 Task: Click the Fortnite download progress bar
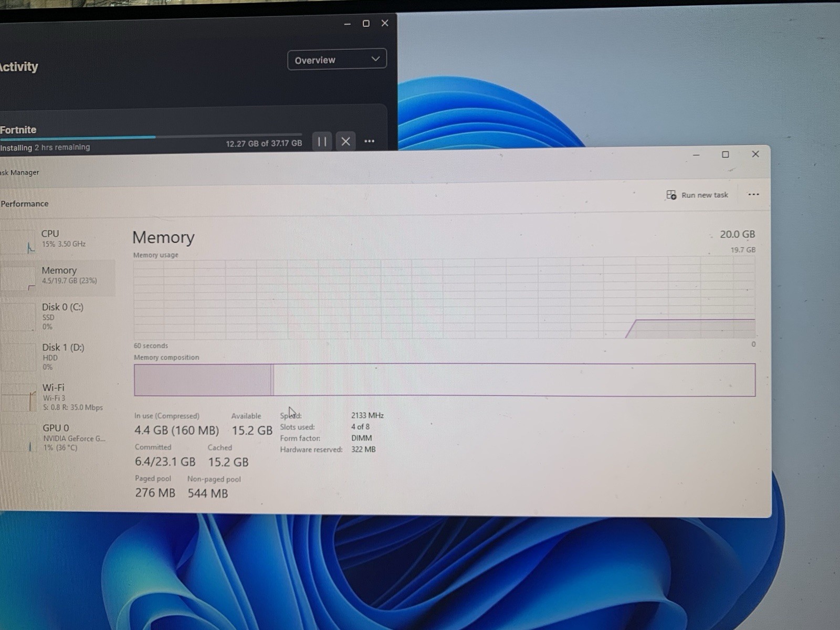[x=151, y=136]
